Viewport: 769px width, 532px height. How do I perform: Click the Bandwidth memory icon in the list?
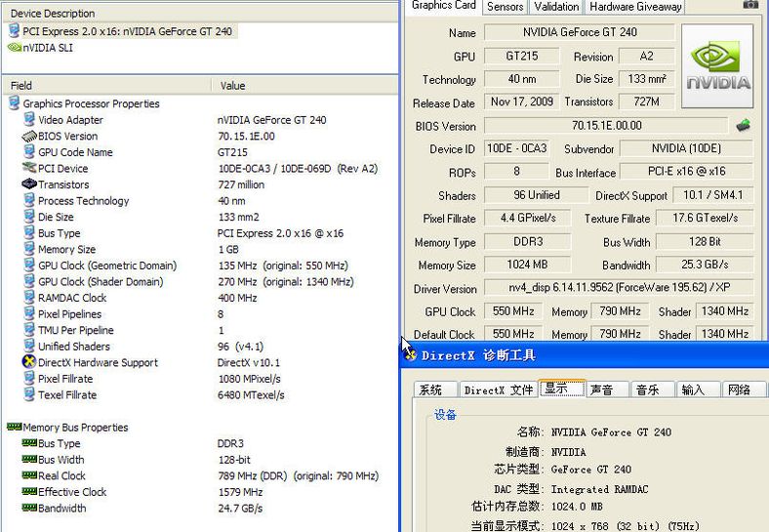[29, 508]
